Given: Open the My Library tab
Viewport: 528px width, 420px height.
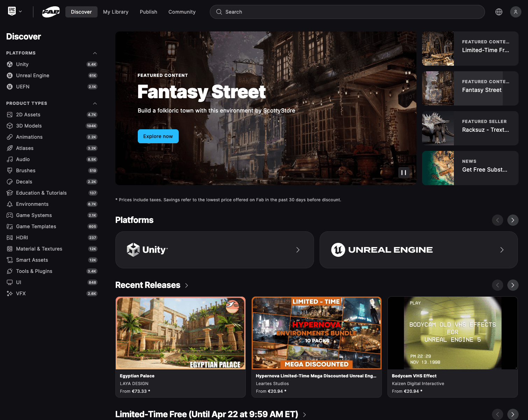Looking at the screenshot, I should pyautogui.click(x=116, y=12).
